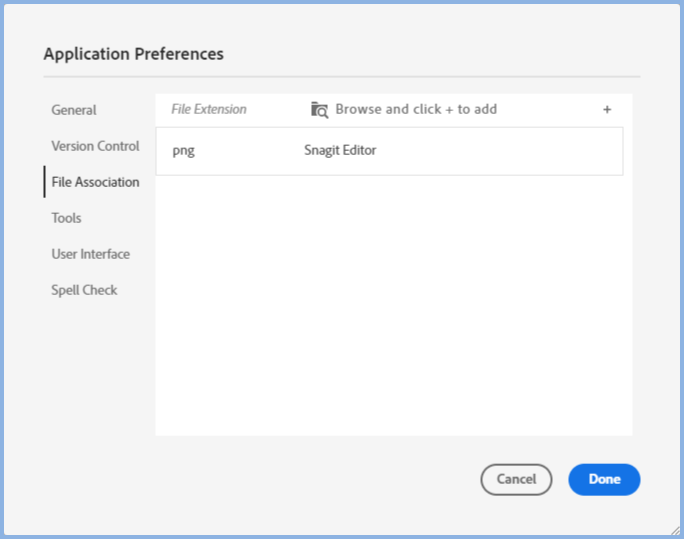The height and width of the screenshot is (539, 684).
Task: Click the Application Preferences dialog title
Action: (x=133, y=54)
